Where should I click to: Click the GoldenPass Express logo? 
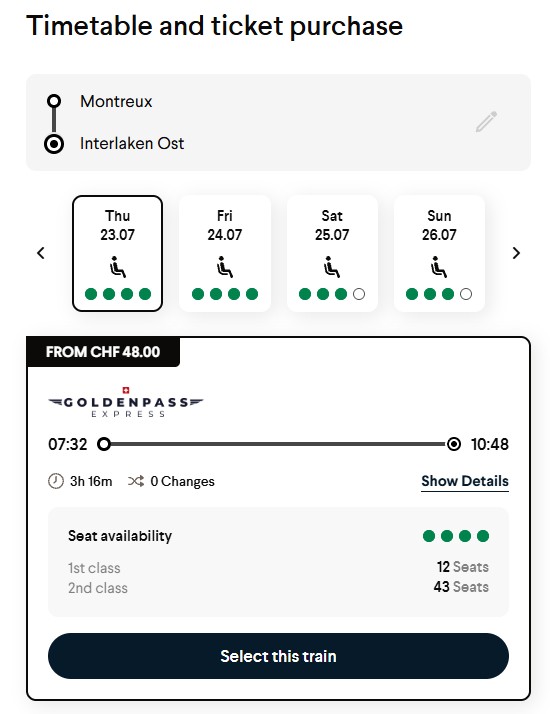(126, 402)
